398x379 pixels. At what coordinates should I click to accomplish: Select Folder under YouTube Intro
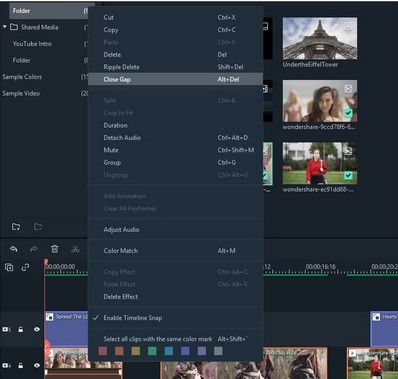21,60
